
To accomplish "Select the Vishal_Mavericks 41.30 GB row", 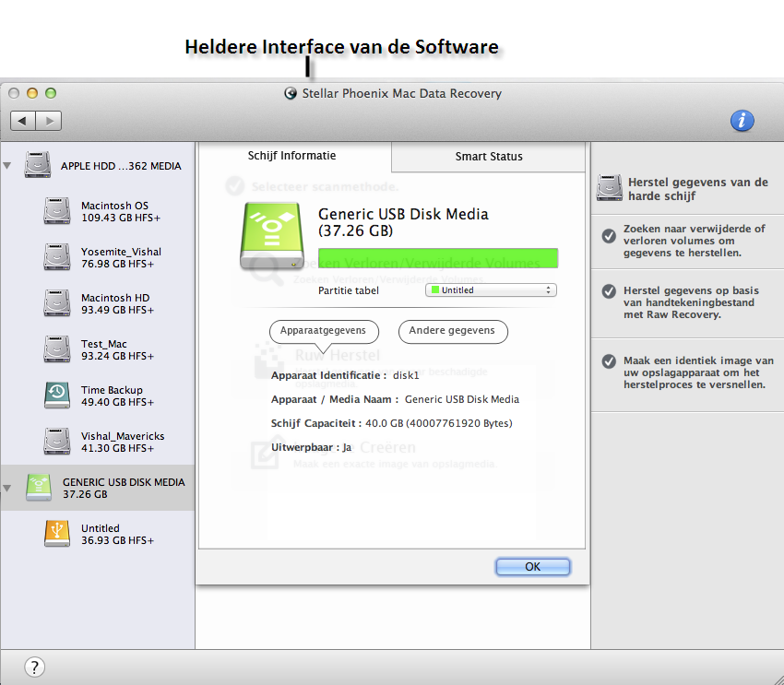I will point(98,442).
